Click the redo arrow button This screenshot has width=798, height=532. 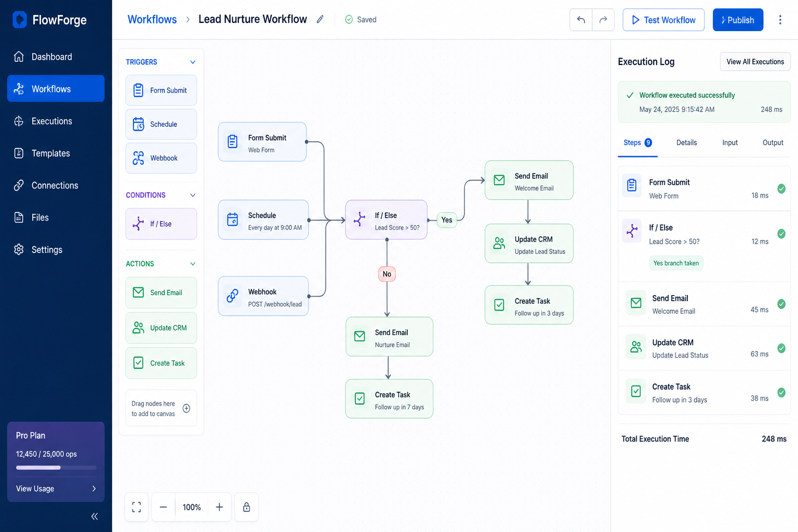603,20
